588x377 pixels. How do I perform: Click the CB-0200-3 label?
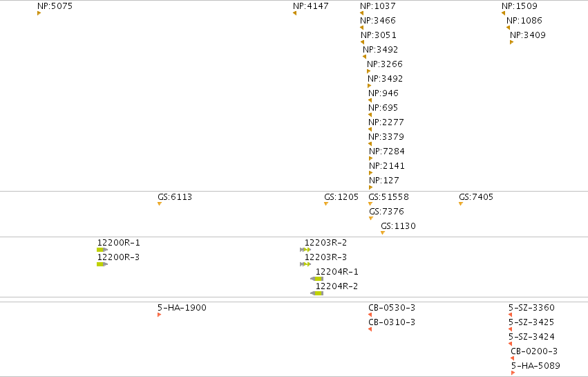pyautogui.click(x=534, y=351)
